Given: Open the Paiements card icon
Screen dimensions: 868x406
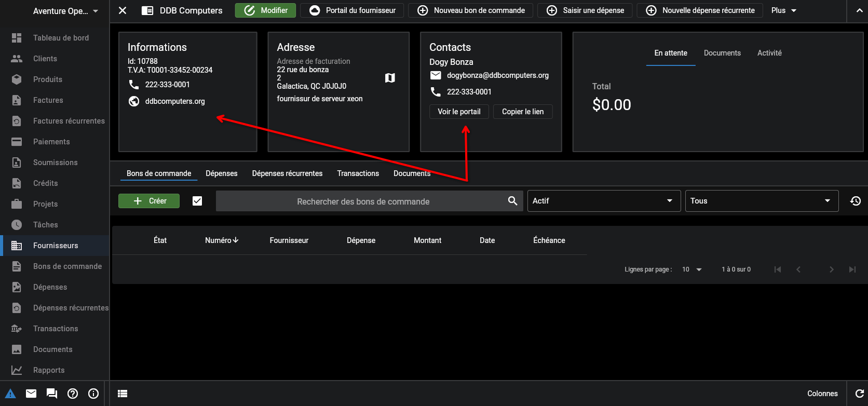Looking at the screenshot, I should [x=17, y=142].
